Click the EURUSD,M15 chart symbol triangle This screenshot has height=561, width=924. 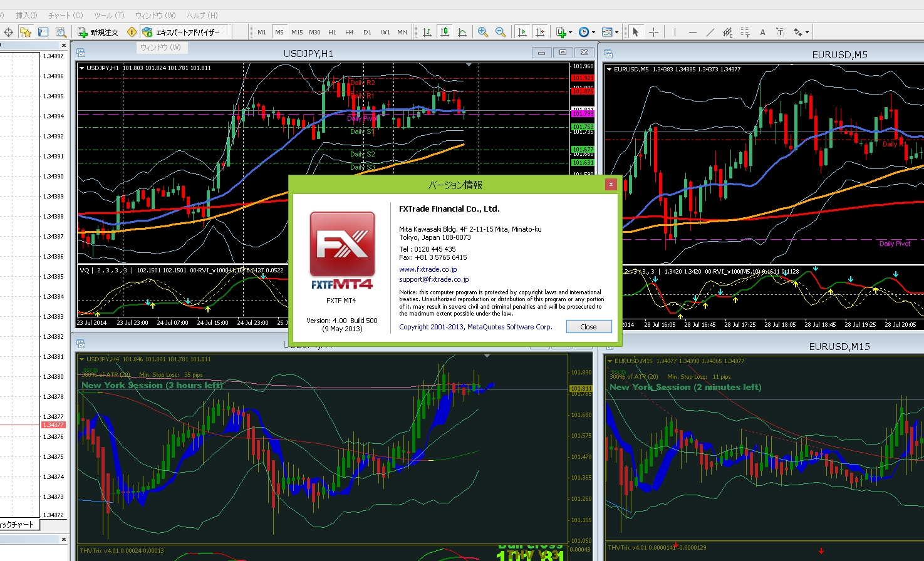point(610,361)
